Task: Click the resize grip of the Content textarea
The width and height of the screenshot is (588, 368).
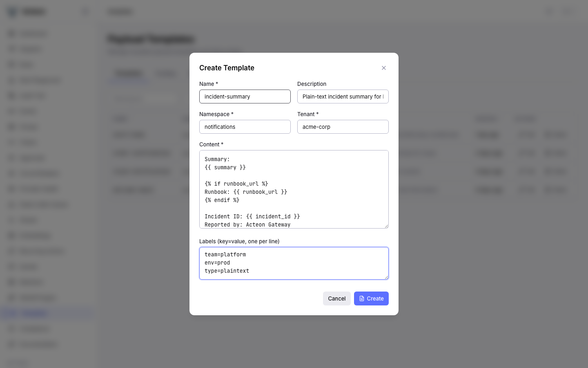Action: (386, 226)
